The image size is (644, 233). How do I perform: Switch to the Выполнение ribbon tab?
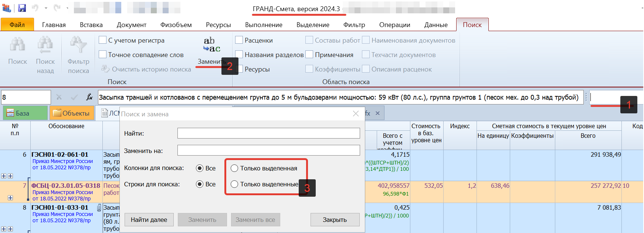tap(264, 25)
